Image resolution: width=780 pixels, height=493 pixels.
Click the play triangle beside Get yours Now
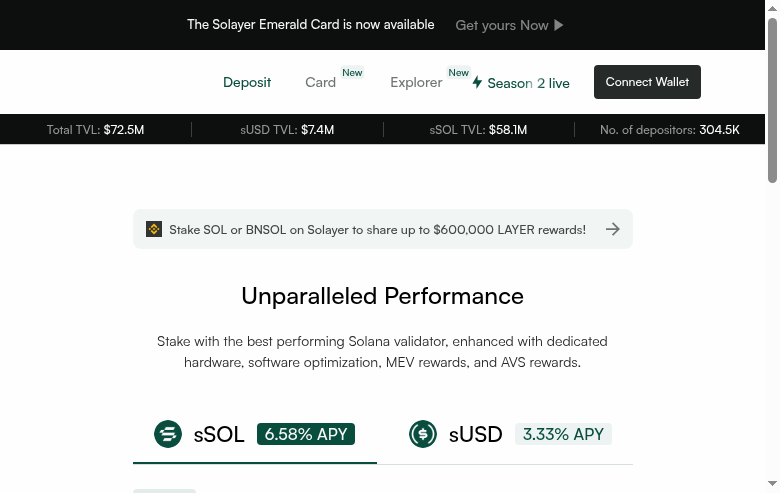(x=559, y=25)
